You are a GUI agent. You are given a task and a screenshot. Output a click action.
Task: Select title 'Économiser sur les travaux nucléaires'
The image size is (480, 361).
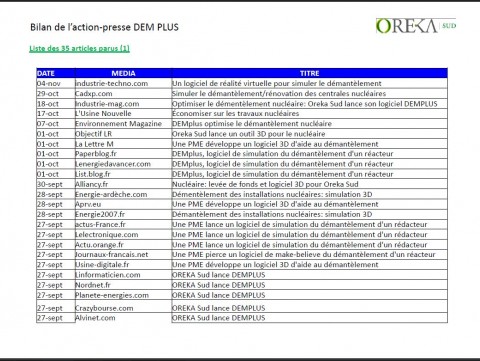coord(235,114)
